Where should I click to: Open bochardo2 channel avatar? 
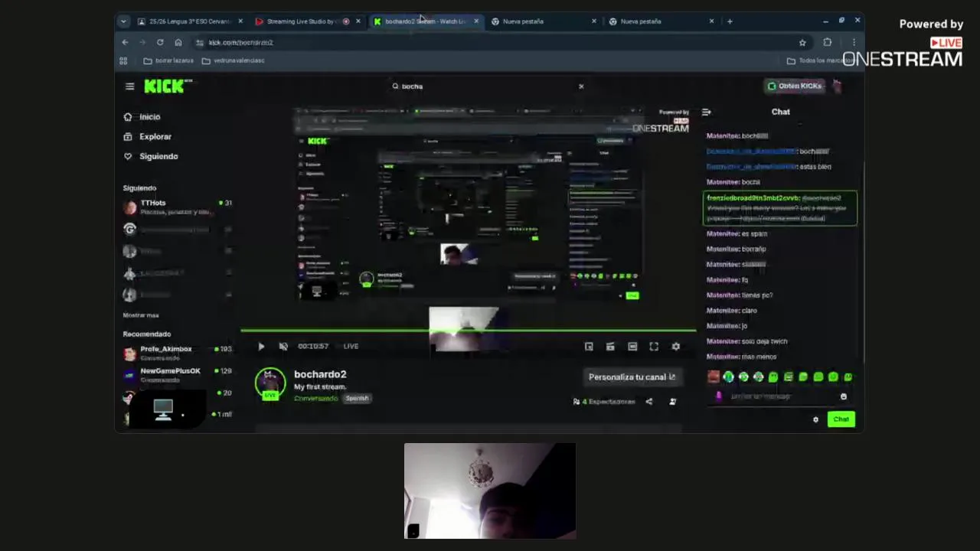pos(270,383)
